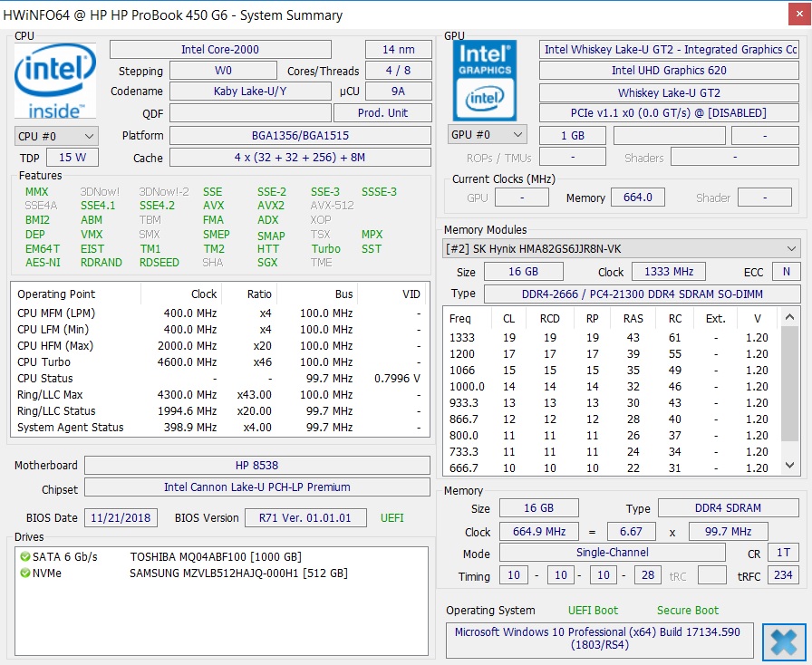Click the VID column header
The image size is (812, 665).
click(394, 294)
